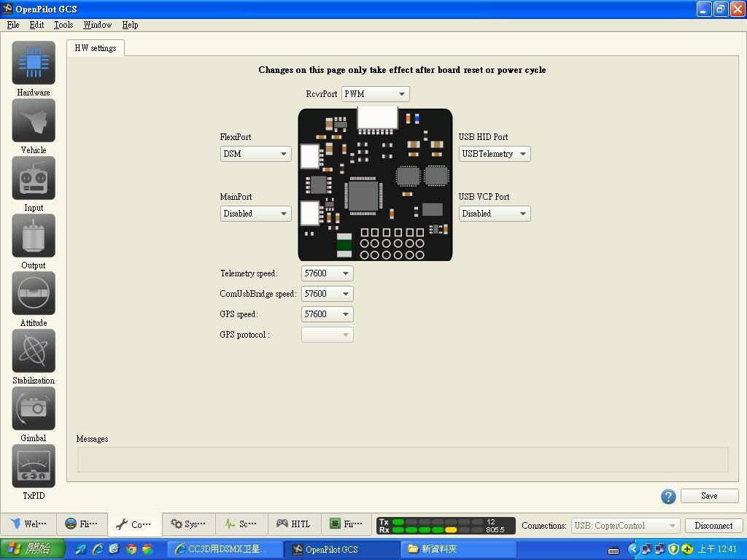
Task: Launch Chrome from quick launch
Action: point(131,549)
